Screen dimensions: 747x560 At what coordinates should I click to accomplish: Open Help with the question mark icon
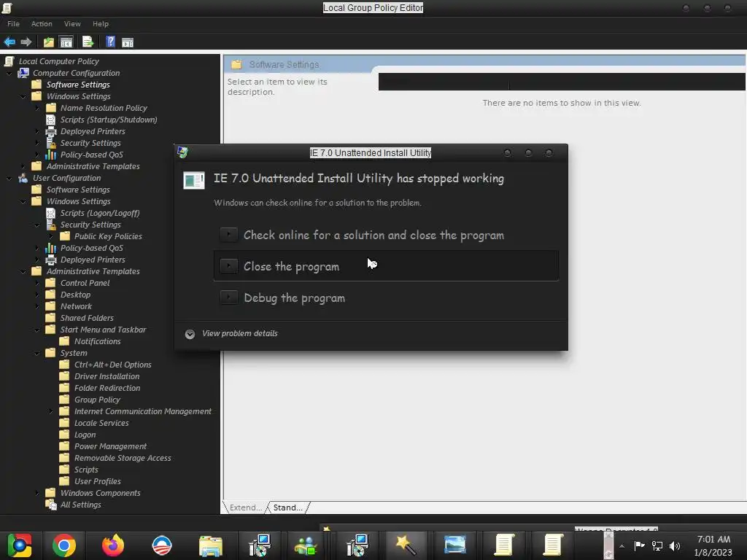(110, 42)
